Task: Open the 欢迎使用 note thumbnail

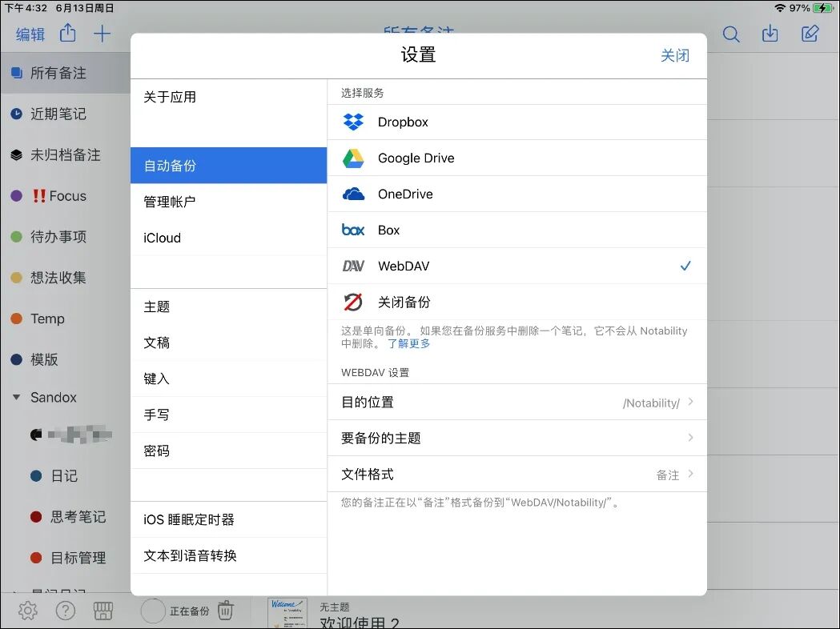Action: (287, 613)
